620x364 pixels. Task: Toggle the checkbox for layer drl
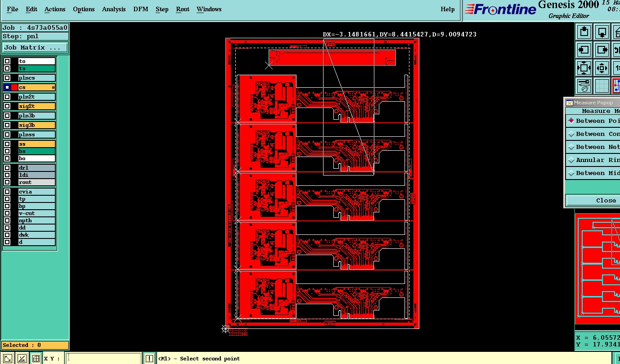7,168
